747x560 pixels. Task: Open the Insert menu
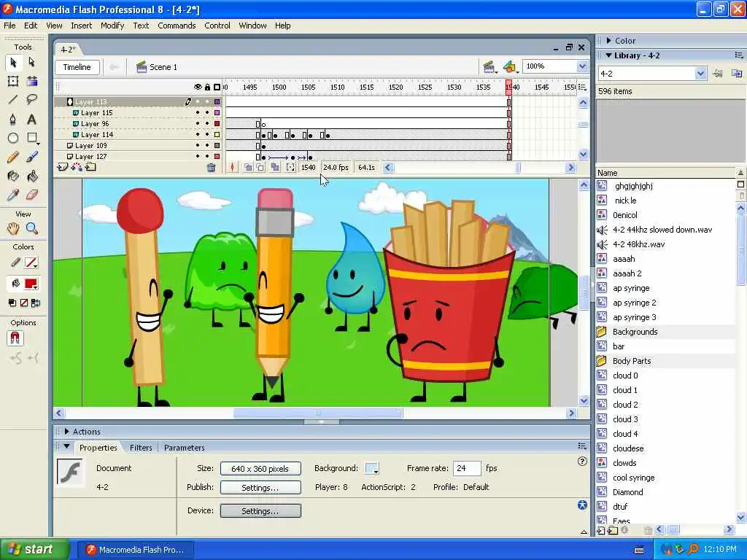pos(82,26)
